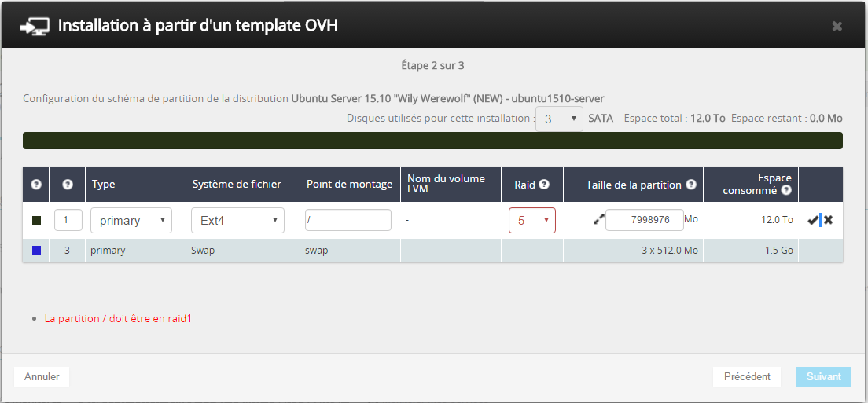This screenshot has height=403, width=868.
Task: Click help icon next to Espace consommé
Action: (x=786, y=191)
